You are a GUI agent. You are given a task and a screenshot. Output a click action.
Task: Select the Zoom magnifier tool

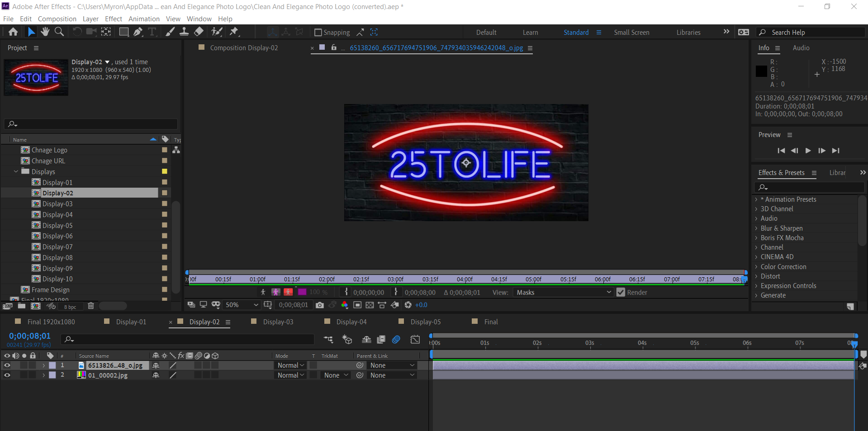point(59,32)
